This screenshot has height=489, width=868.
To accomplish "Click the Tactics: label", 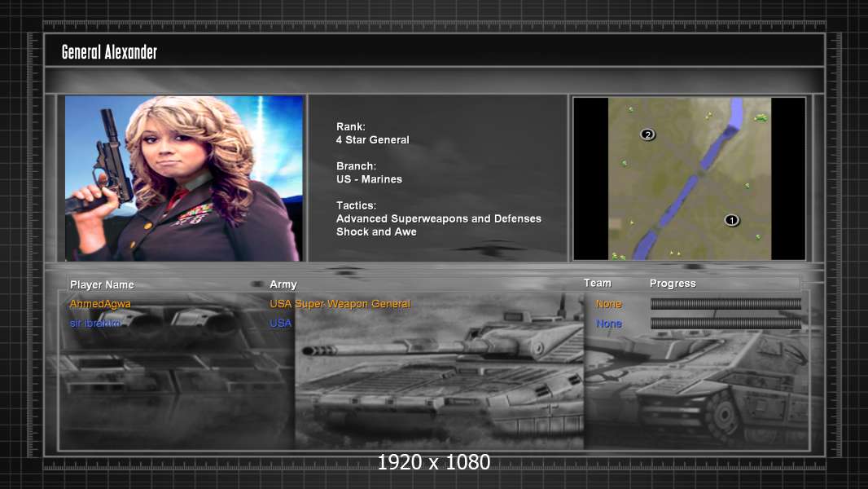I will click(356, 205).
